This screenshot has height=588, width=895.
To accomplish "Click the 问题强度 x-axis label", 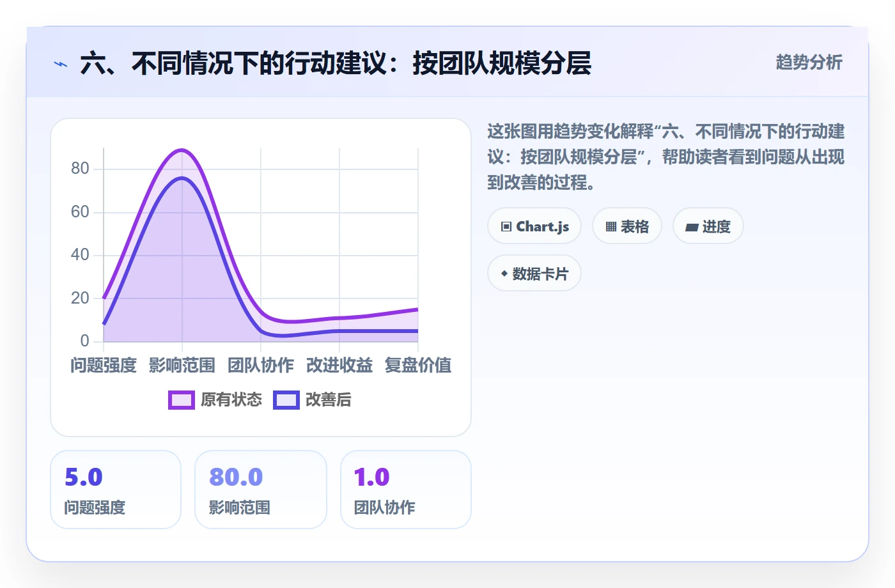I will [x=104, y=365].
